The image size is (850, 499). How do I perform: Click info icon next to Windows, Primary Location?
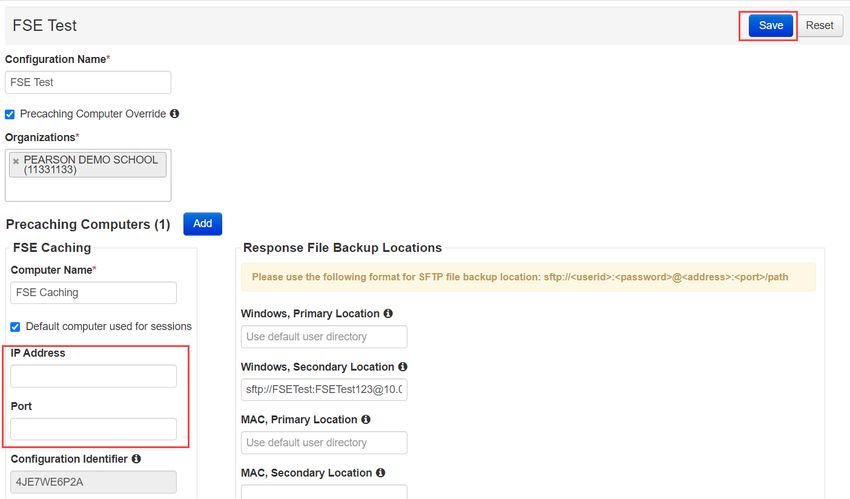click(x=388, y=313)
